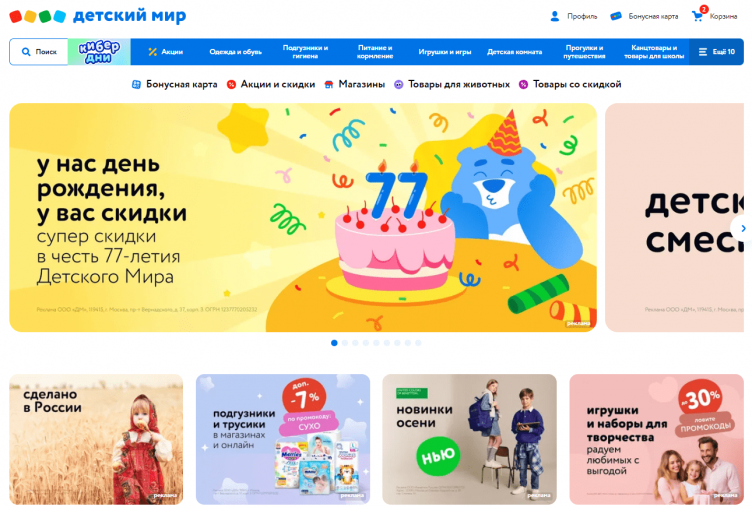752x507 pixels.
Task: Select the fifth carousel dot indicator
Action: (376, 343)
